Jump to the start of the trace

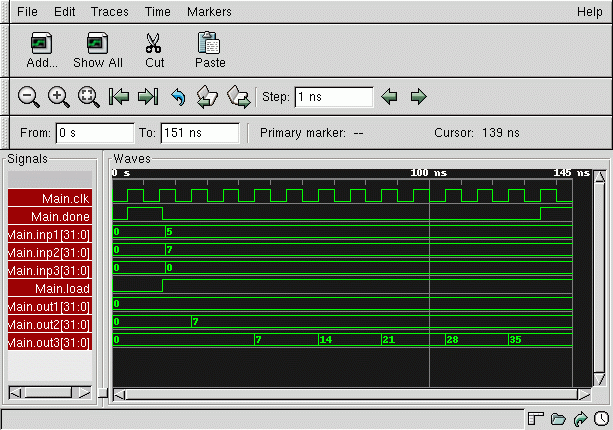(119, 96)
